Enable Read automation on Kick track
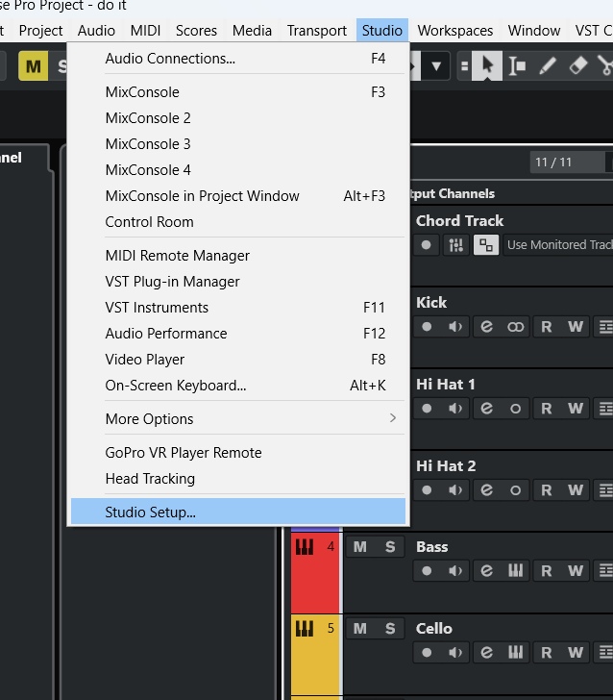The height and width of the screenshot is (700, 613). (546, 327)
